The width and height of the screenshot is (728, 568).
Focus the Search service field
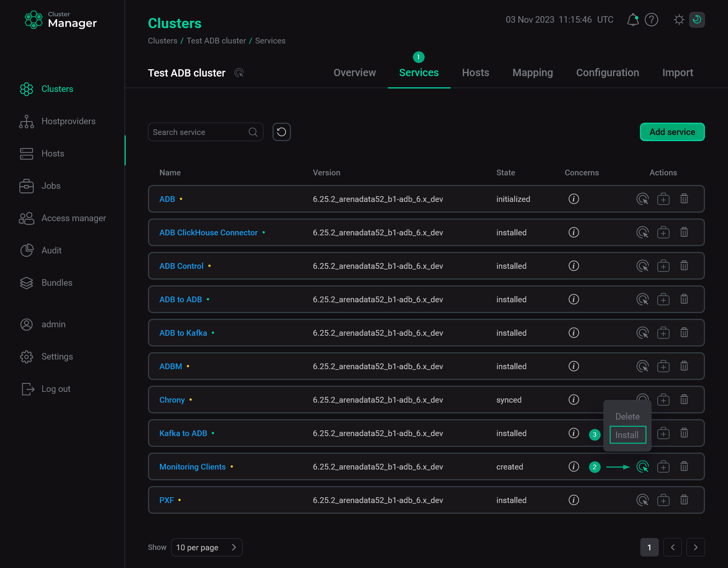click(206, 132)
